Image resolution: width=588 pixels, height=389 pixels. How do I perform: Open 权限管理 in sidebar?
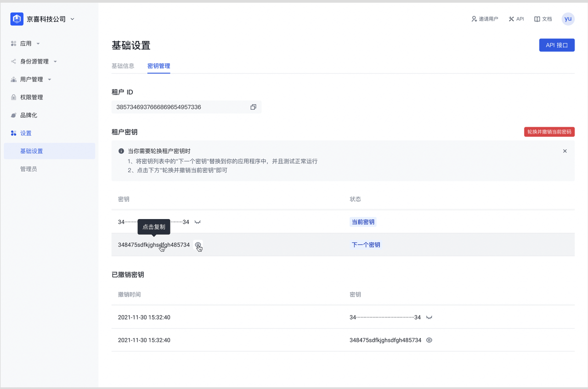click(x=31, y=97)
